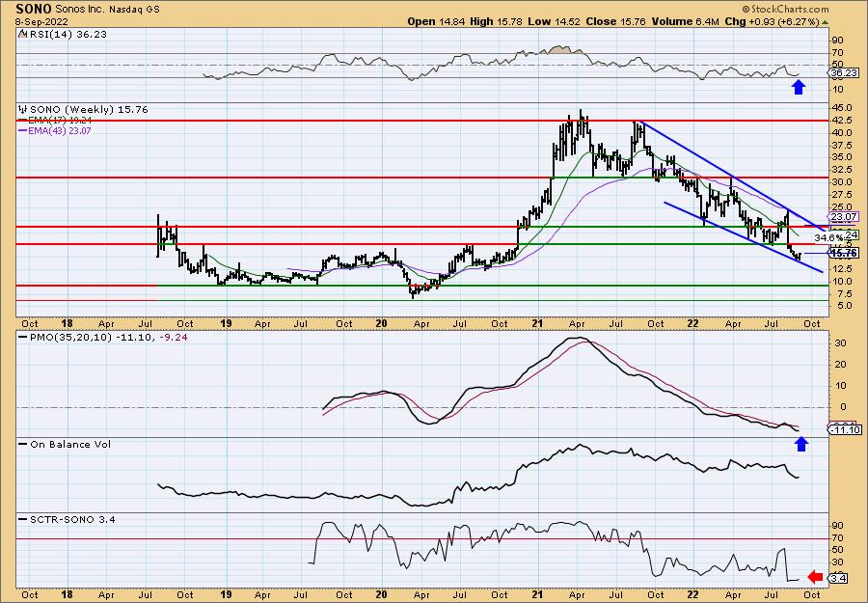This screenshot has height=603, width=868.
Task: Click the 37.5 price axis label
Action: pyautogui.click(x=842, y=145)
